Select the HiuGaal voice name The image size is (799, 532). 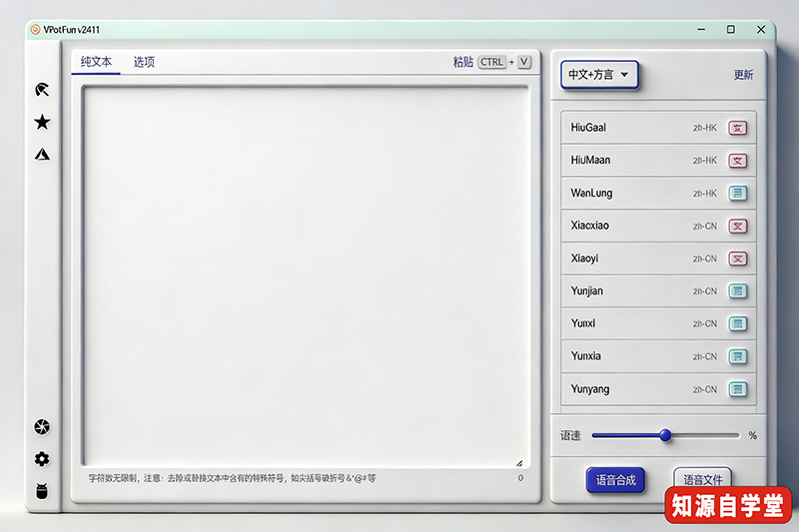click(588, 128)
